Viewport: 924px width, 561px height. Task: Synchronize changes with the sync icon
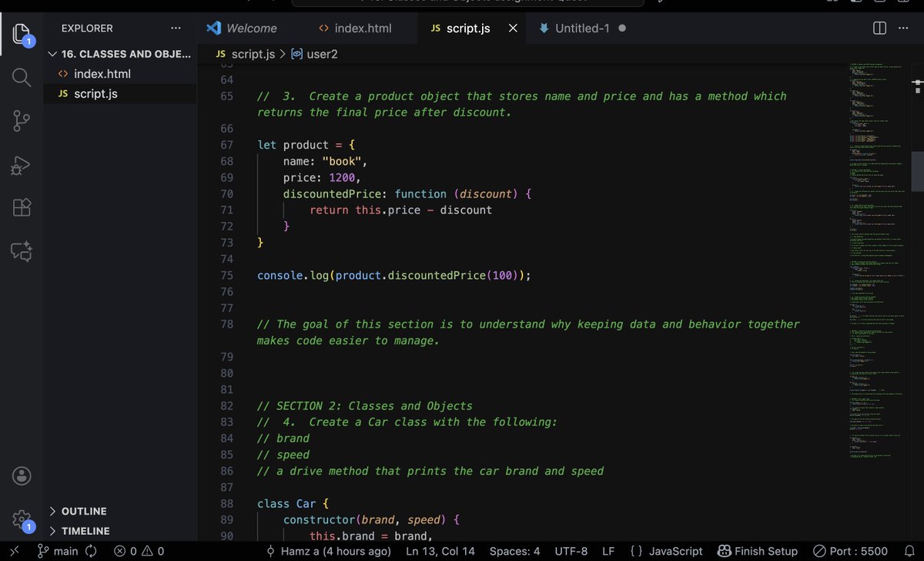(91, 551)
